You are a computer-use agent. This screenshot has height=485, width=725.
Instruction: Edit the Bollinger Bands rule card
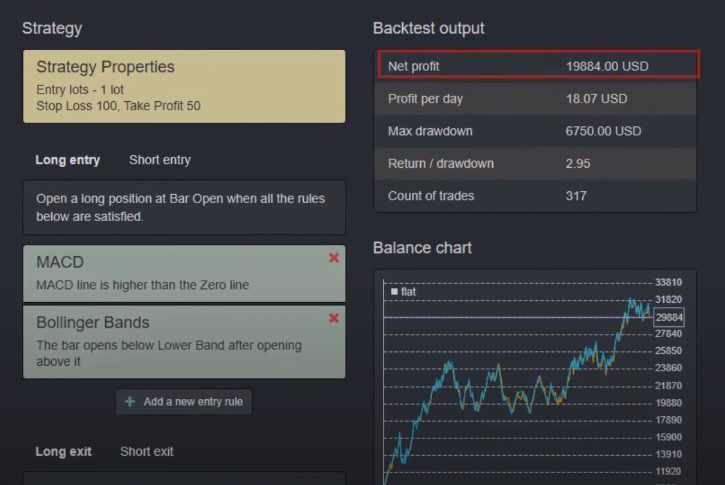(170, 341)
